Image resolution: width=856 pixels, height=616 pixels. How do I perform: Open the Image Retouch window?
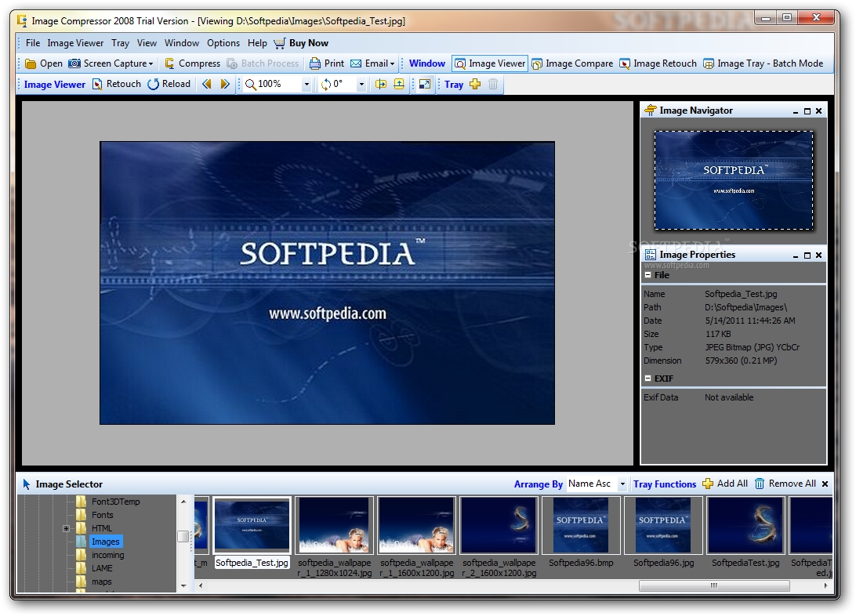(658, 63)
